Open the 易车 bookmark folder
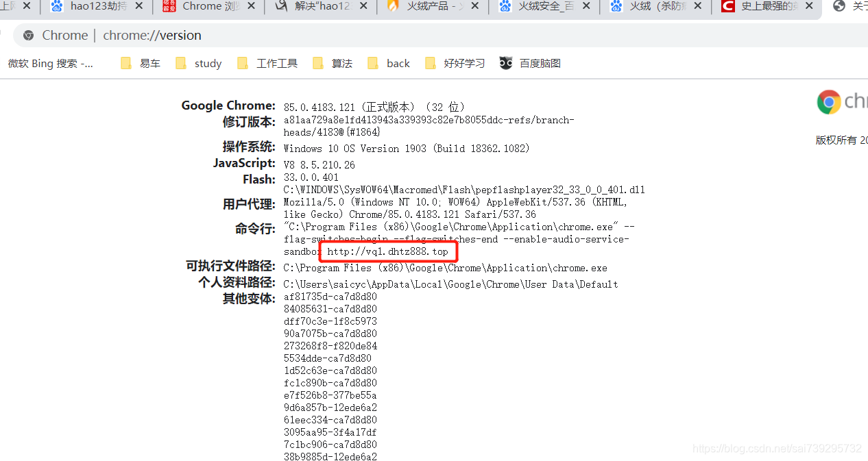This screenshot has height=461, width=868. (x=141, y=63)
